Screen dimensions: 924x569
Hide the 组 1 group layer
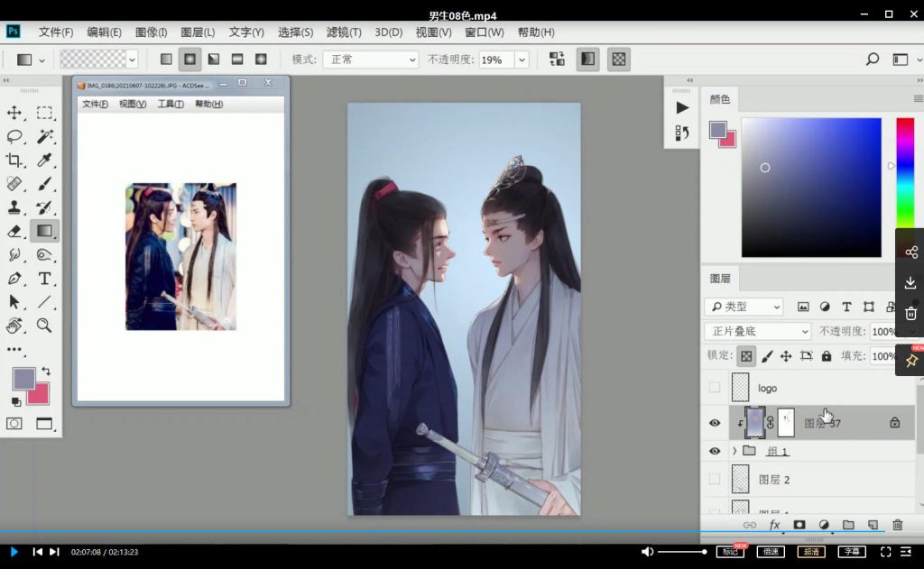coord(715,451)
